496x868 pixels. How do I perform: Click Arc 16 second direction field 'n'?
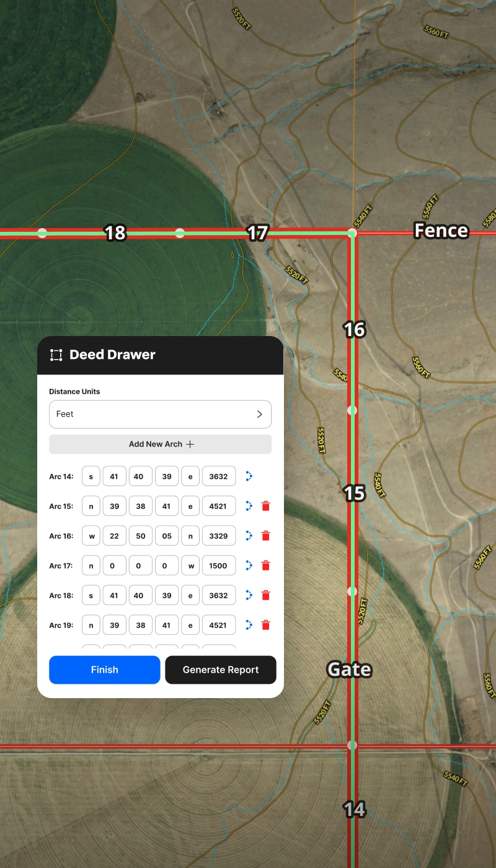190,536
